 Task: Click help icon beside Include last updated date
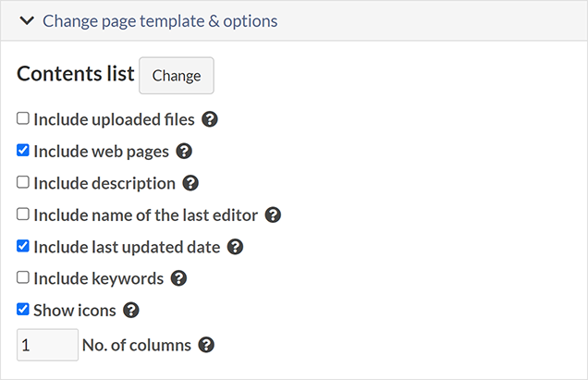(235, 247)
